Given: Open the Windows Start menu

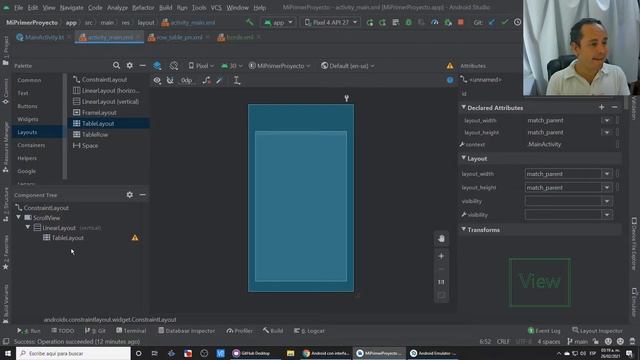Looking at the screenshot, I should (8, 353).
